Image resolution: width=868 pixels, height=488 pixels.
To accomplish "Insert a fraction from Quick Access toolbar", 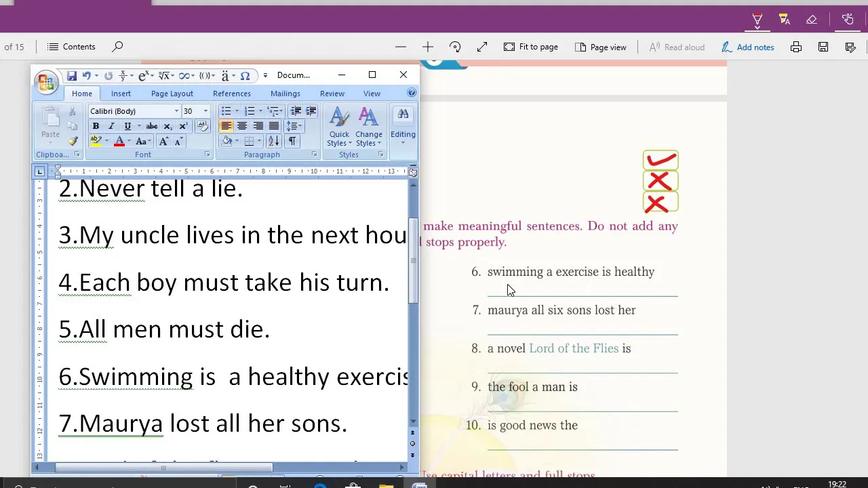I will (123, 75).
